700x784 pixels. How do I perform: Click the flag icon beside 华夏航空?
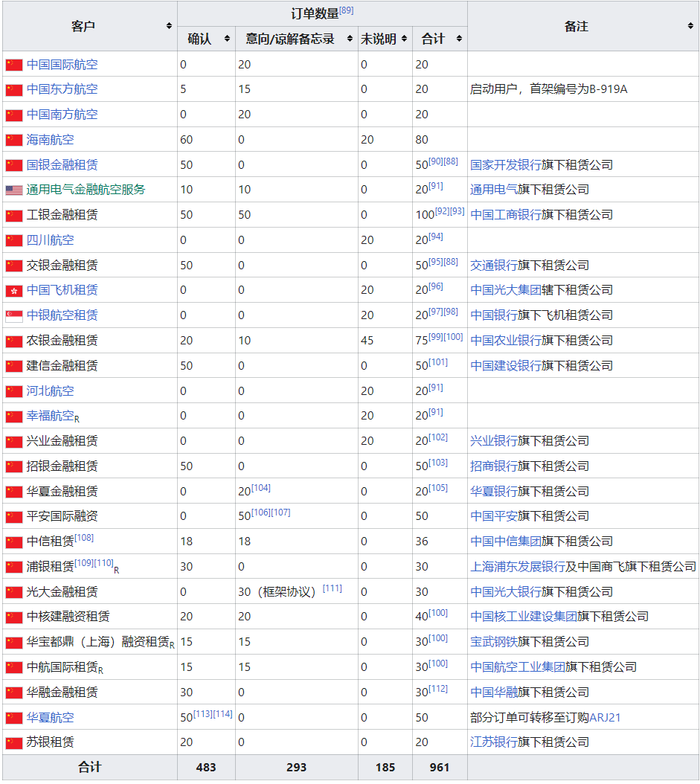(14, 718)
